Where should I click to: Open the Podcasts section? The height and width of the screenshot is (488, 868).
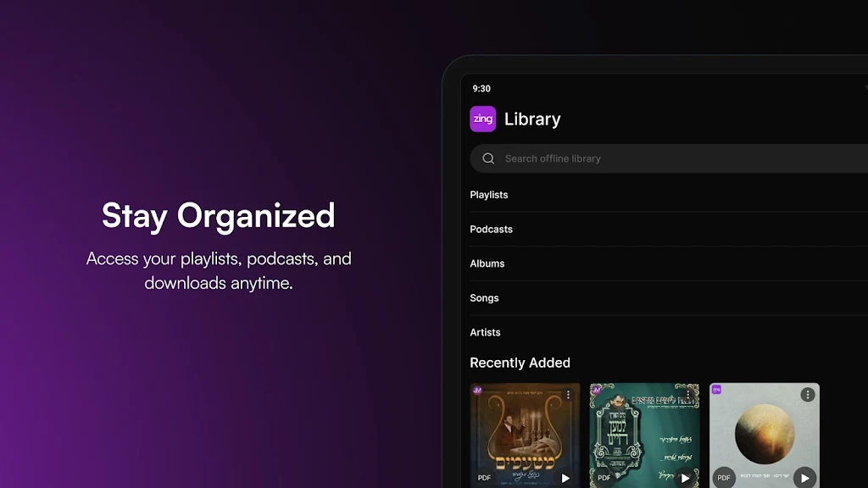tap(491, 230)
